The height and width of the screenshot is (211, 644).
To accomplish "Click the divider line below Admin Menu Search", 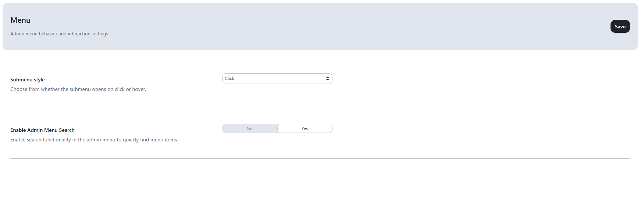I will 320,158.
